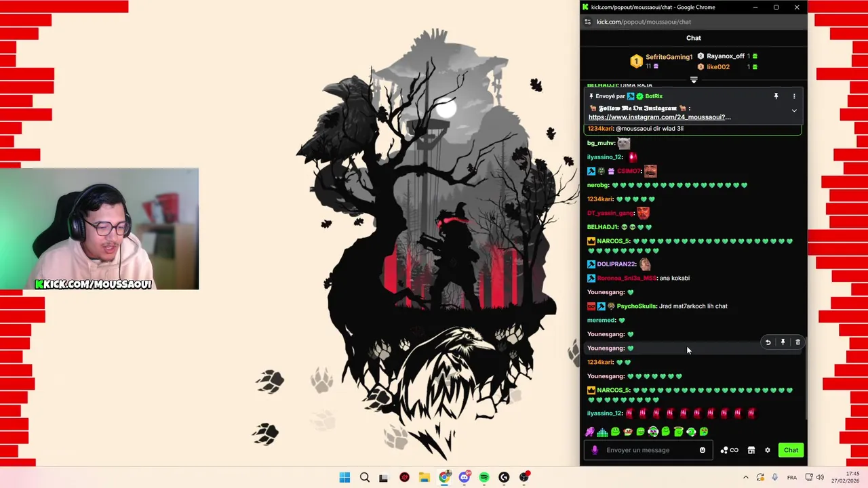Viewport: 868px width, 488px height.
Task: Insert the teal equalizer bars emote
Action: pos(602,432)
